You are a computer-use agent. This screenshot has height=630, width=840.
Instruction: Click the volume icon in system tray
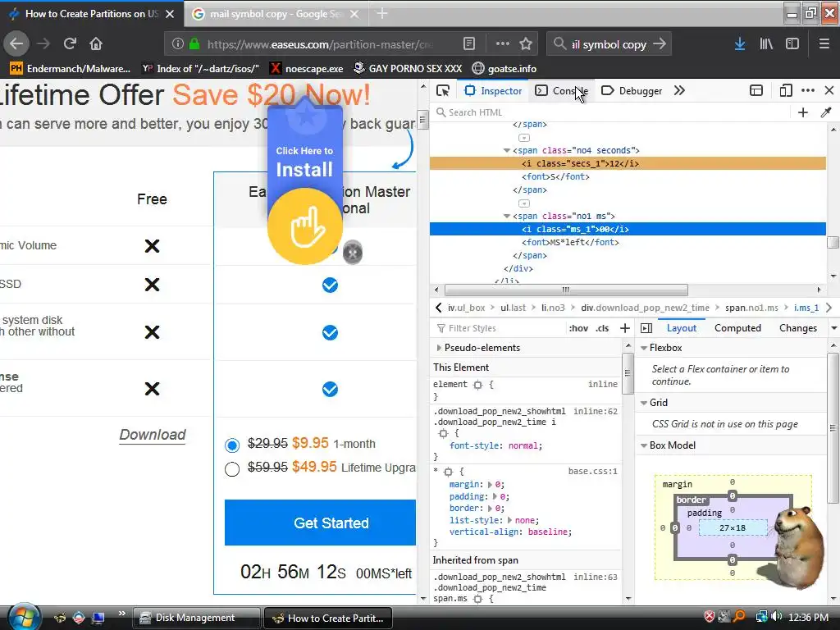(x=776, y=617)
